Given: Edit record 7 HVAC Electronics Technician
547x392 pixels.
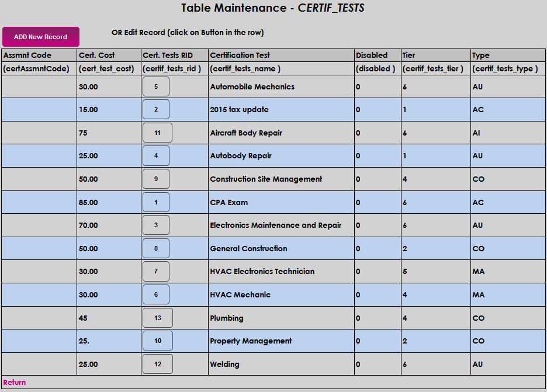Looking at the screenshot, I should (x=156, y=271).
